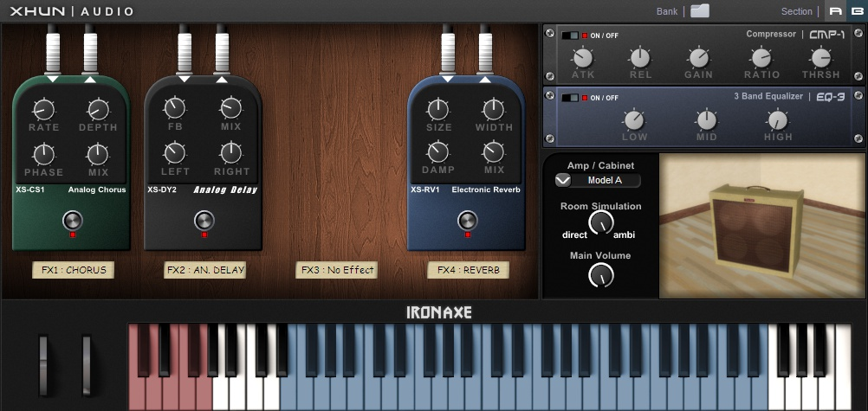The height and width of the screenshot is (411, 868).
Task: Open the Amp / Cabinet model dropdown
Action: tap(598, 180)
